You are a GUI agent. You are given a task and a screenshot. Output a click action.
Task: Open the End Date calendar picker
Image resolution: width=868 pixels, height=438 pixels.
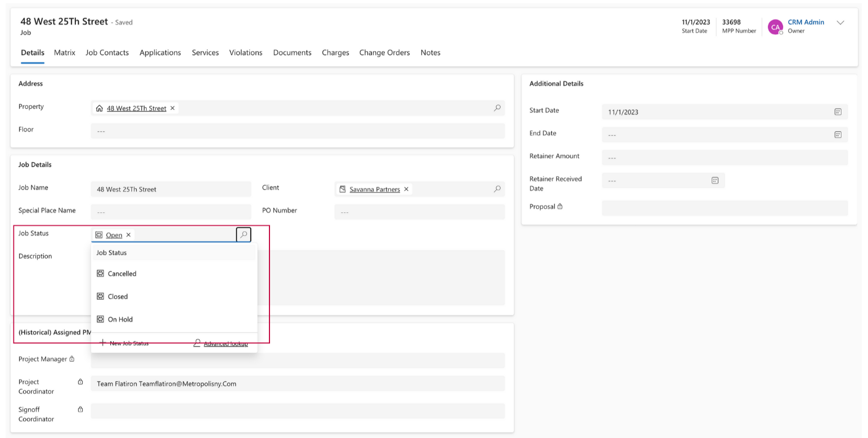click(x=837, y=135)
